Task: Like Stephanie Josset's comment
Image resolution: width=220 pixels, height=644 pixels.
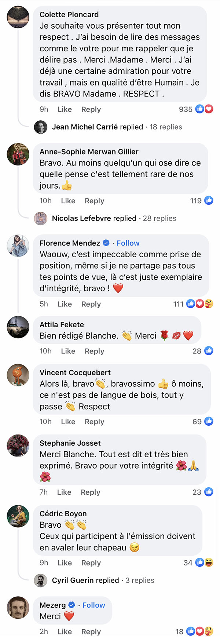Action: [x=64, y=492]
